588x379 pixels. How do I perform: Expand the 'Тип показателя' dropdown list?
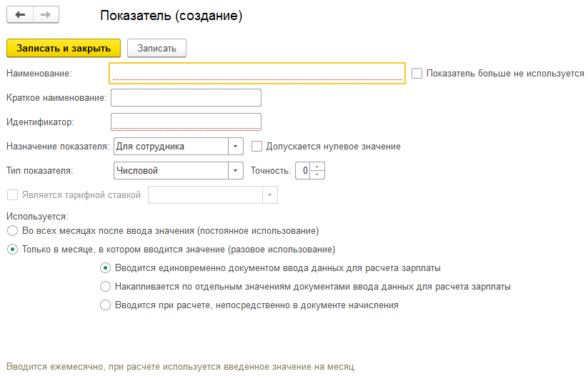tap(236, 170)
